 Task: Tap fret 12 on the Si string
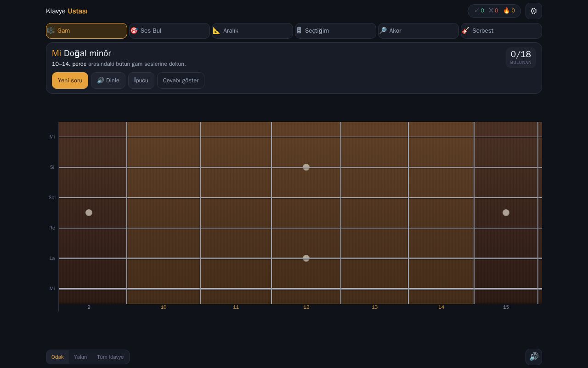pyautogui.click(x=306, y=167)
